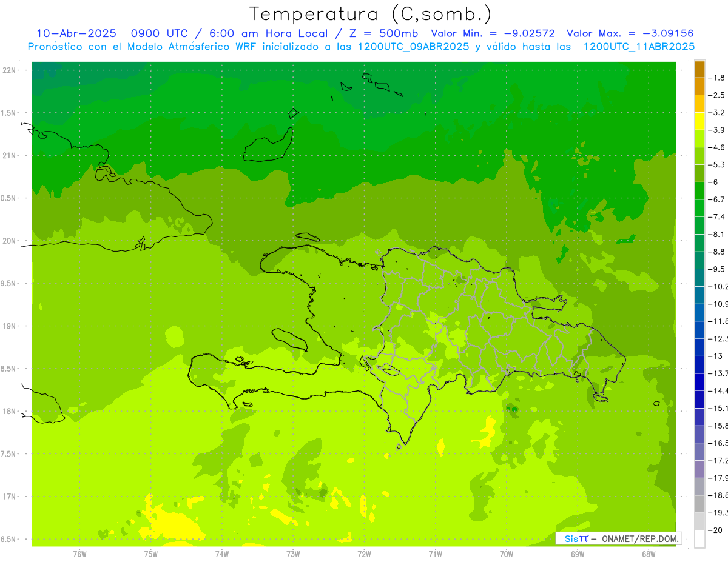The width and height of the screenshot is (728, 562).
Task: Click the -4.6 colorbar value
Action: click(x=717, y=147)
